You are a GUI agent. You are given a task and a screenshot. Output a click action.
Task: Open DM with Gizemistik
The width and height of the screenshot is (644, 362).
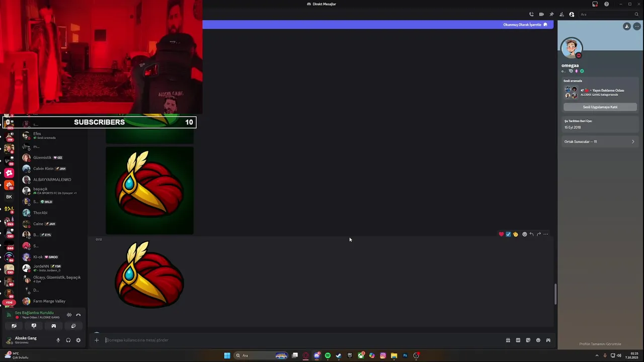[52, 157]
